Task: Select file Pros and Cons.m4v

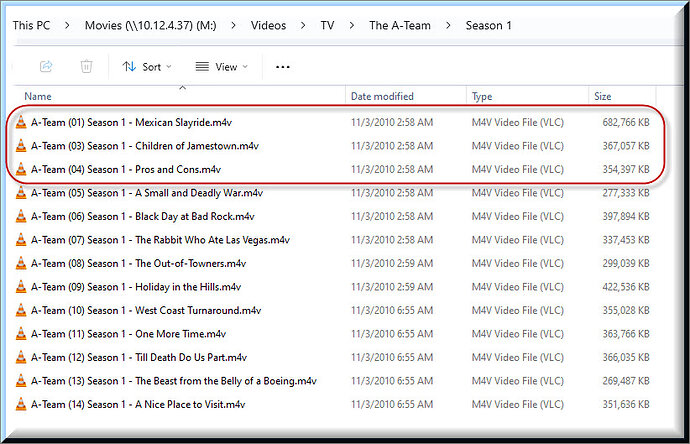Action: (126, 169)
